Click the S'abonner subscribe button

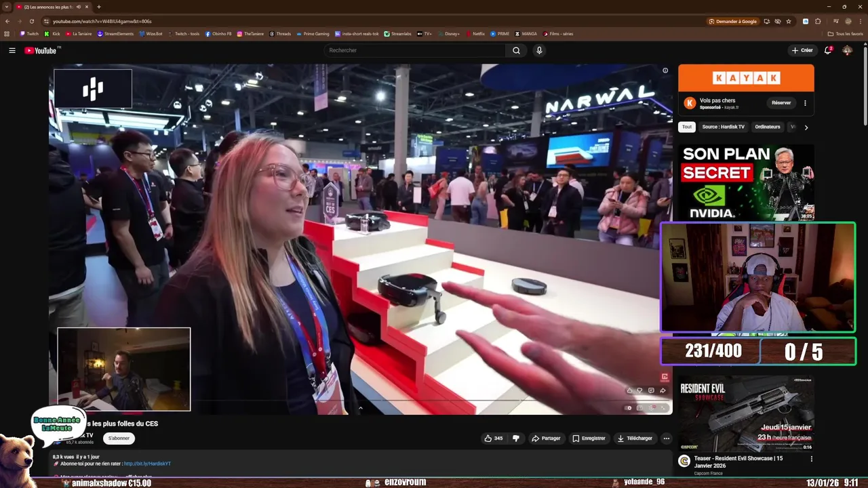(x=119, y=439)
